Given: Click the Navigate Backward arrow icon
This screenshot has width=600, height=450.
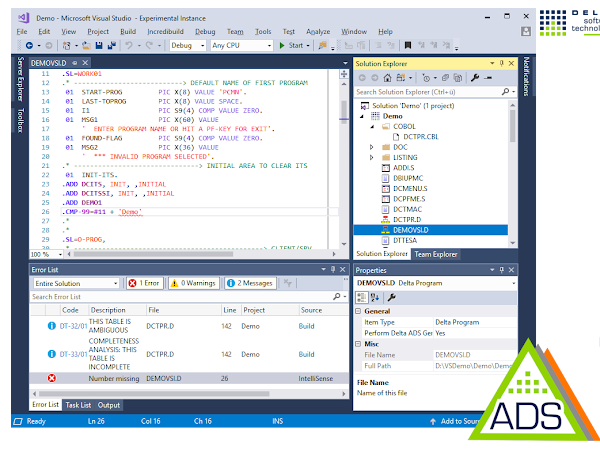Looking at the screenshot, I should click(29, 46).
